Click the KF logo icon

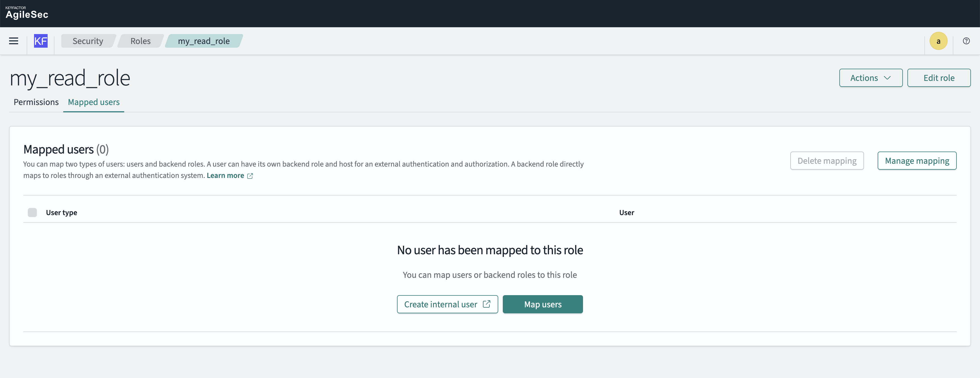[41, 41]
